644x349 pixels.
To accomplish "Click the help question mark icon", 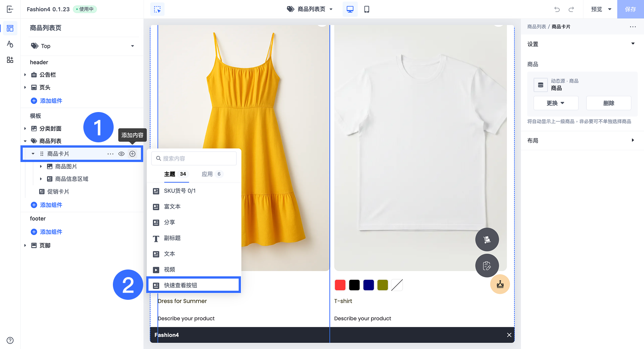I will pyautogui.click(x=10, y=340).
